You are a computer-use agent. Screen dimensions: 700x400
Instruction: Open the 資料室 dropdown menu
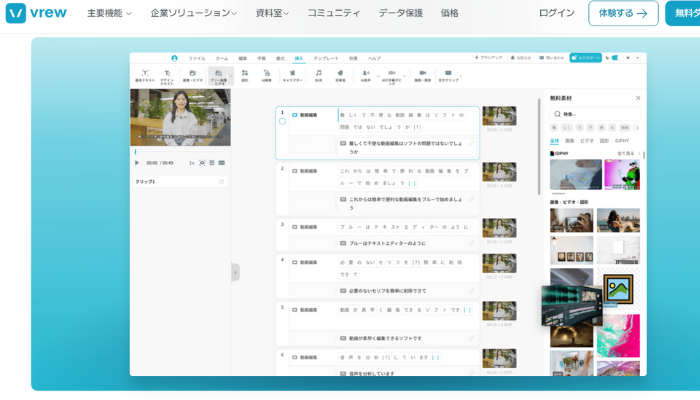pyautogui.click(x=272, y=13)
